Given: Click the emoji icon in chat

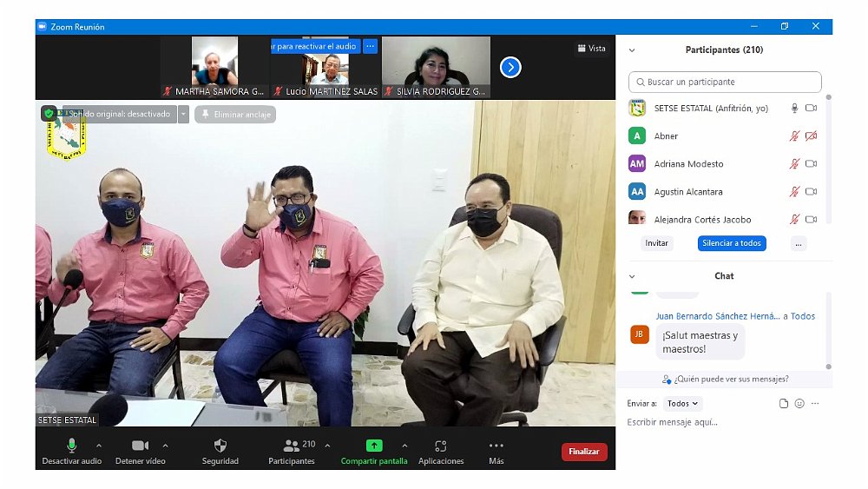Looking at the screenshot, I should click(799, 404).
